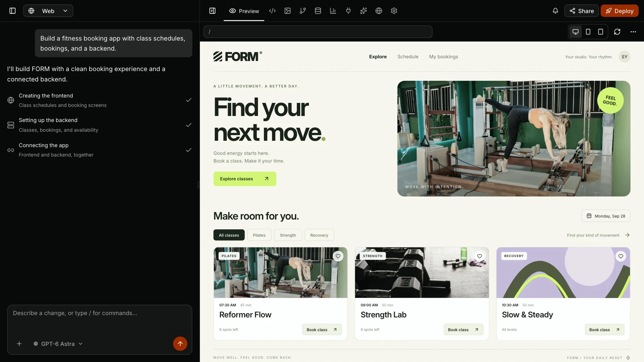Viewport: 644px width, 362px height.
Task: Click the Deploy button
Action: (620, 11)
